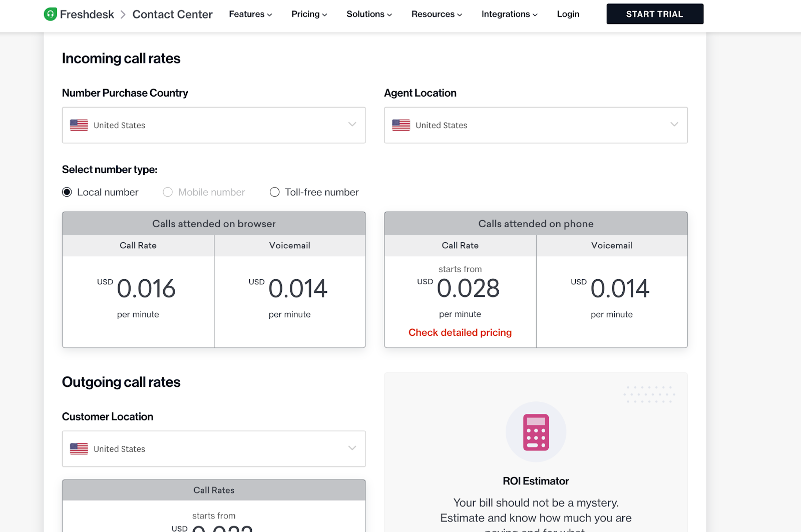
Task: Choose the Toll-free number radio button
Action: pyautogui.click(x=275, y=192)
